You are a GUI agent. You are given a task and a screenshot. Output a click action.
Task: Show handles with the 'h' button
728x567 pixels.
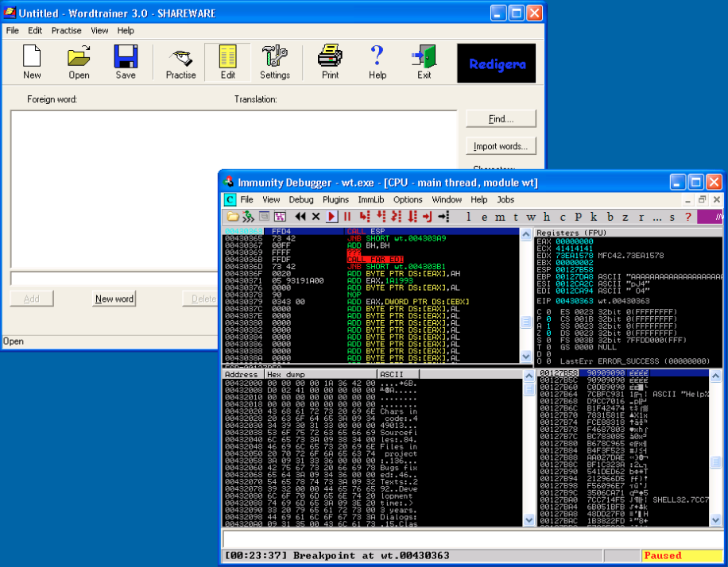[547, 217]
